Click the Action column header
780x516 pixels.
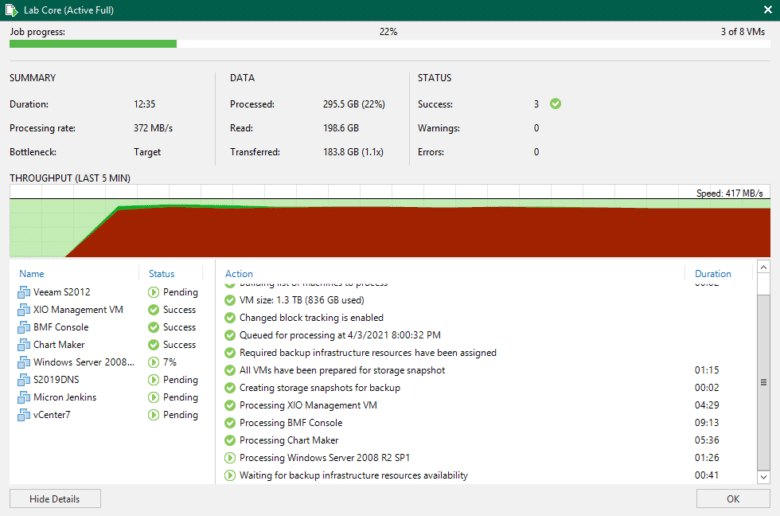(x=239, y=274)
